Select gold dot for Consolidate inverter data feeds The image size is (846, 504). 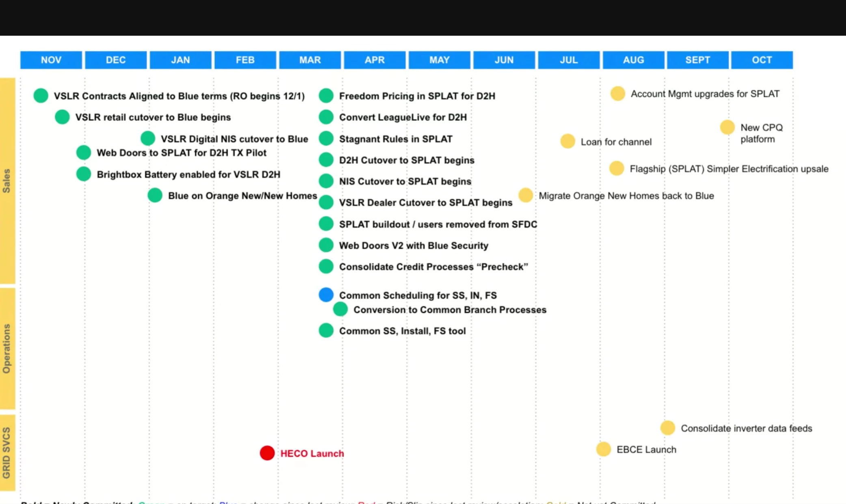pyautogui.click(x=667, y=428)
